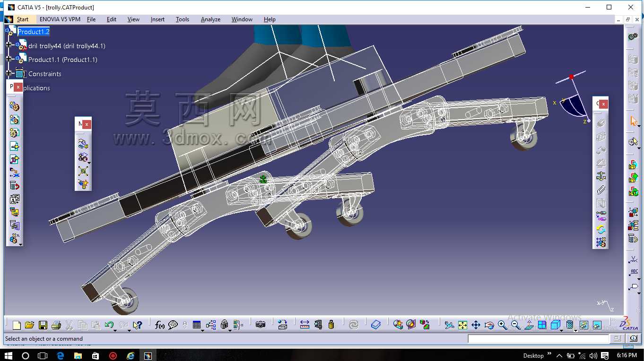Click the red compass manipulation handle
Viewport: 644px width, 361px height.
point(571,77)
